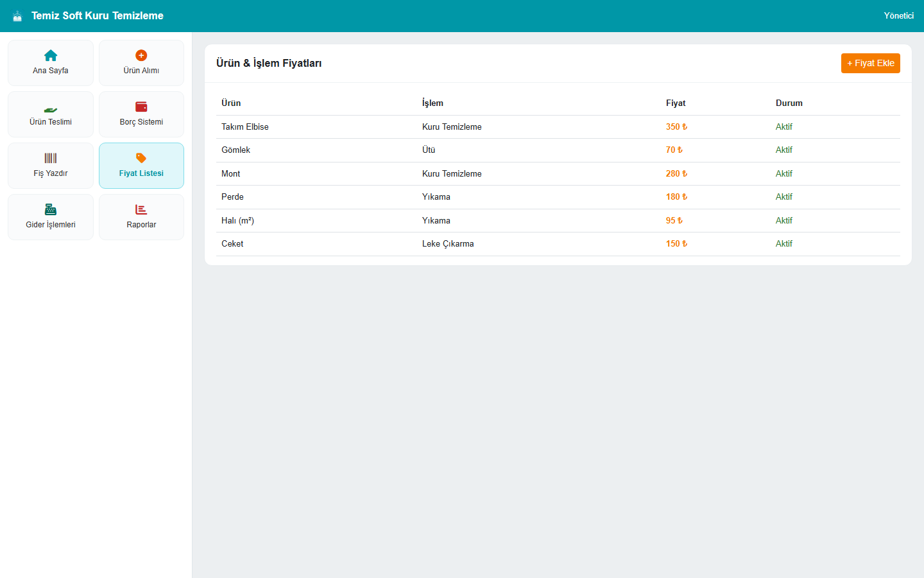Open Ürün Alımı plus icon
This screenshot has height=578, width=924.
tap(141, 55)
